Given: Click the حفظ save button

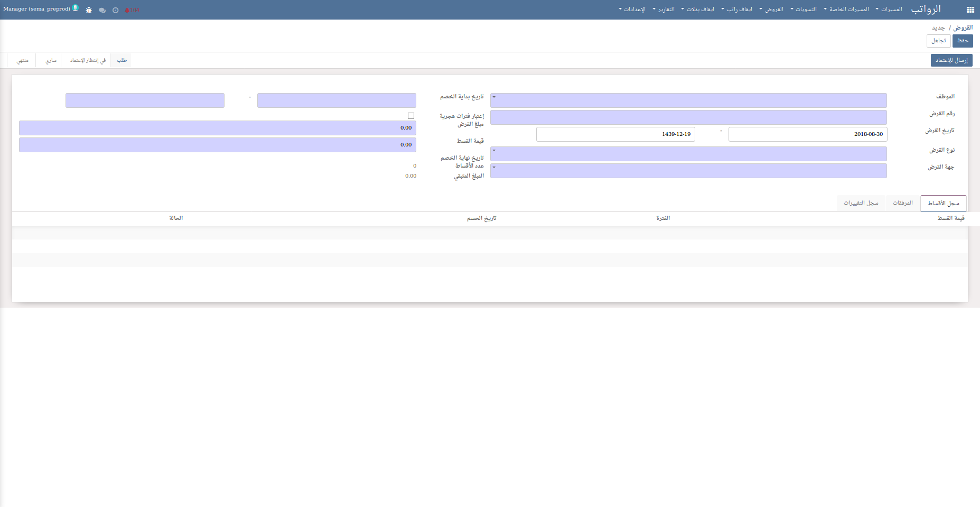Looking at the screenshot, I should pyautogui.click(x=963, y=41).
